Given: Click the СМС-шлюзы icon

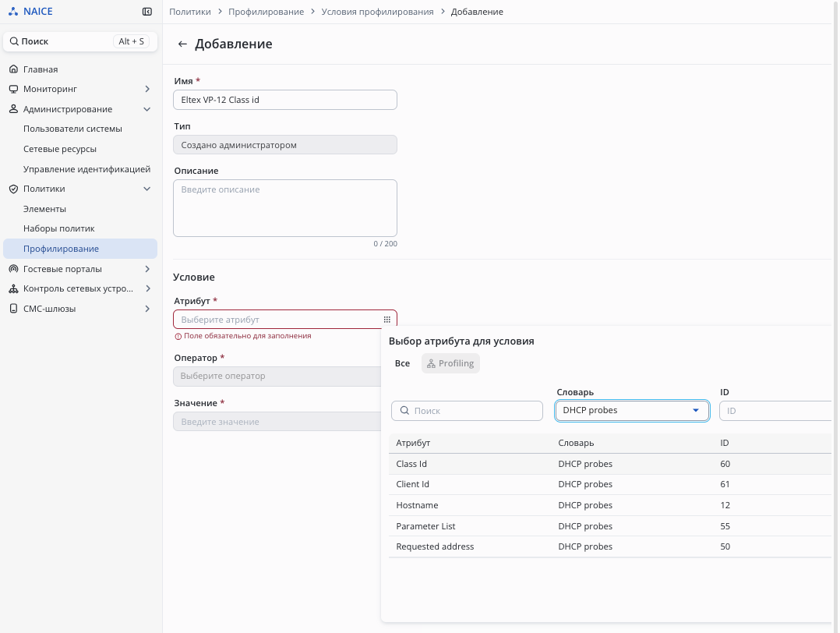Looking at the screenshot, I should point(13,309).
